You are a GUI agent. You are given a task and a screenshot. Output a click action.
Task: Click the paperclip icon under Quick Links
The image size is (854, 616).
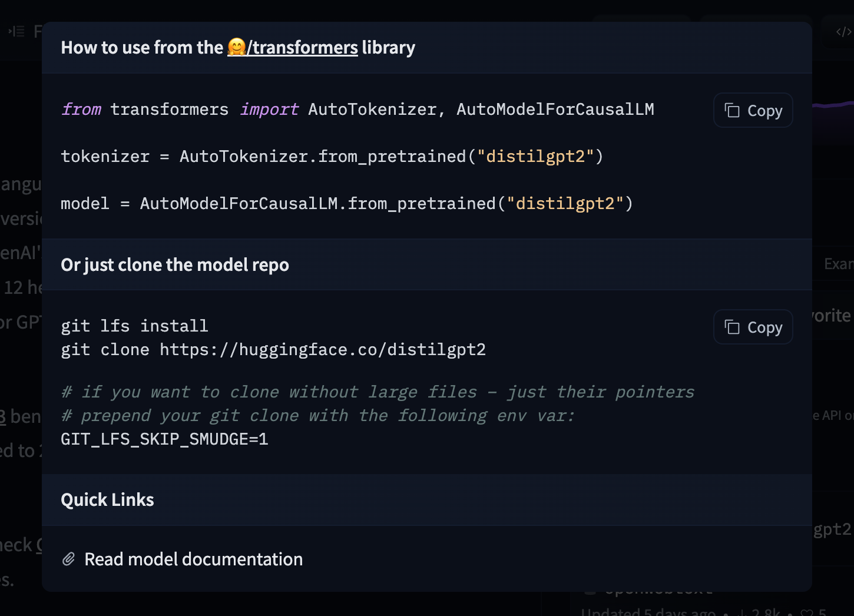click(69, 559)
